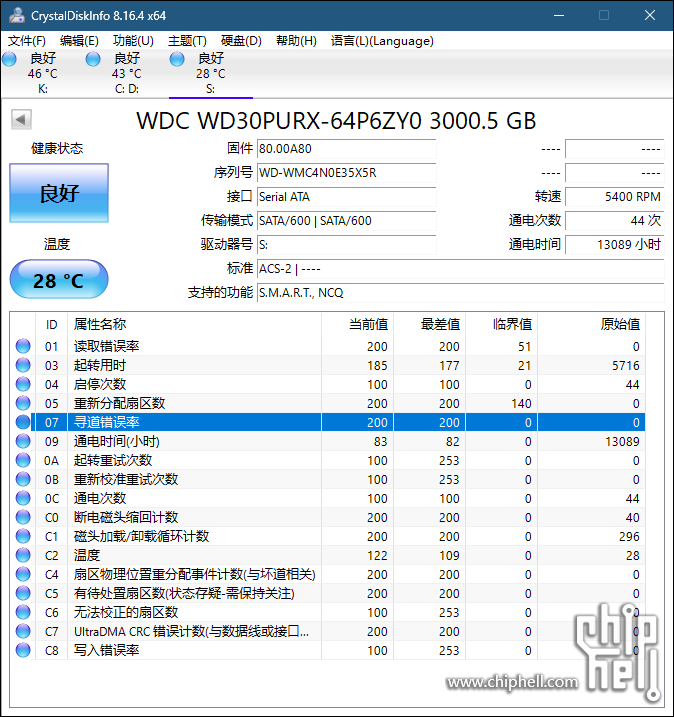674x717 pixels.
Task: Open the 语言(L)(Language) menu
Action: coord(382,41)
